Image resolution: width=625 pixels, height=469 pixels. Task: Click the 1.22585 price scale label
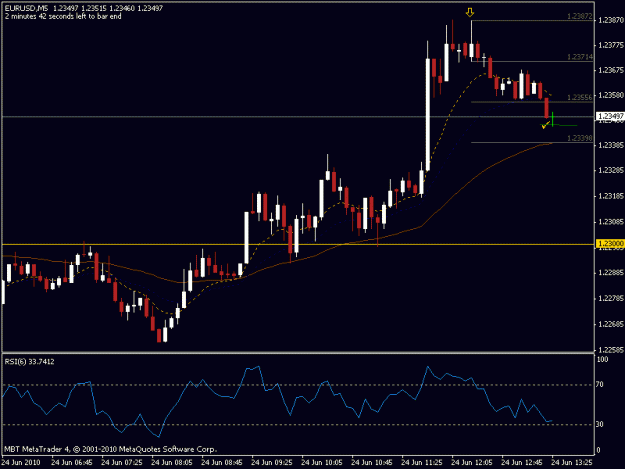611,350
